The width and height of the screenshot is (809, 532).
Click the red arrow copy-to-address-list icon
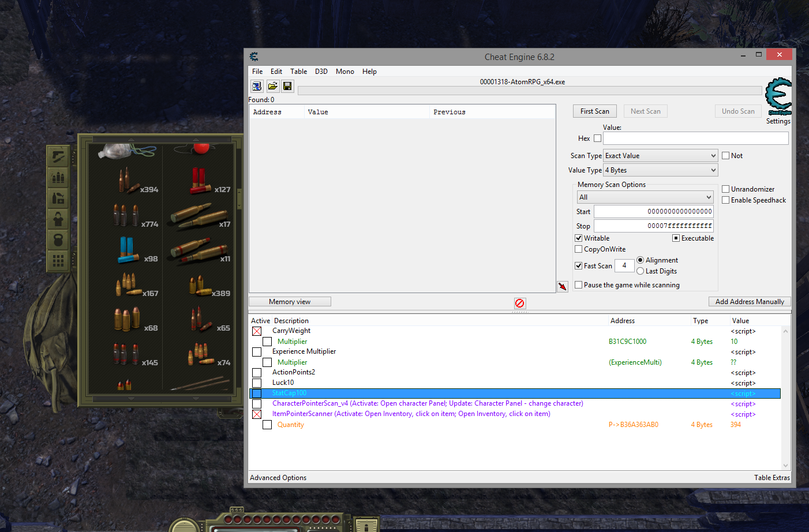point(563,286)
